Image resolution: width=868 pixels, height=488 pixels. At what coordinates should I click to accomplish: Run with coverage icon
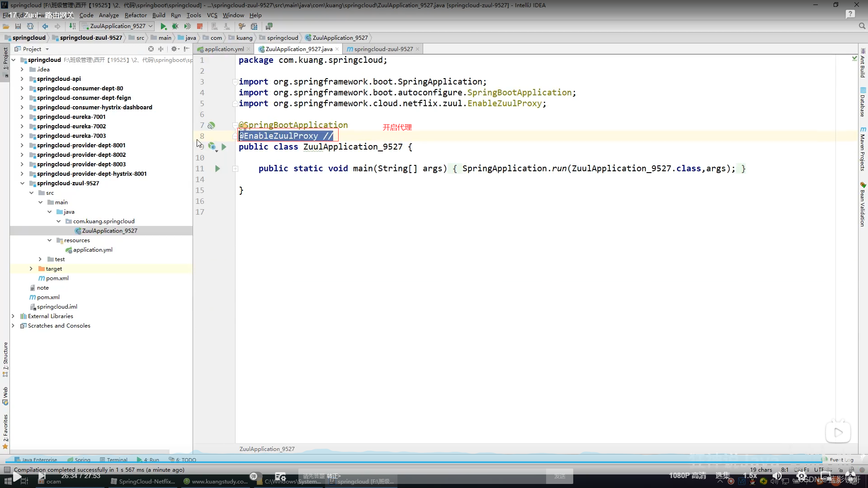point(188,26)
